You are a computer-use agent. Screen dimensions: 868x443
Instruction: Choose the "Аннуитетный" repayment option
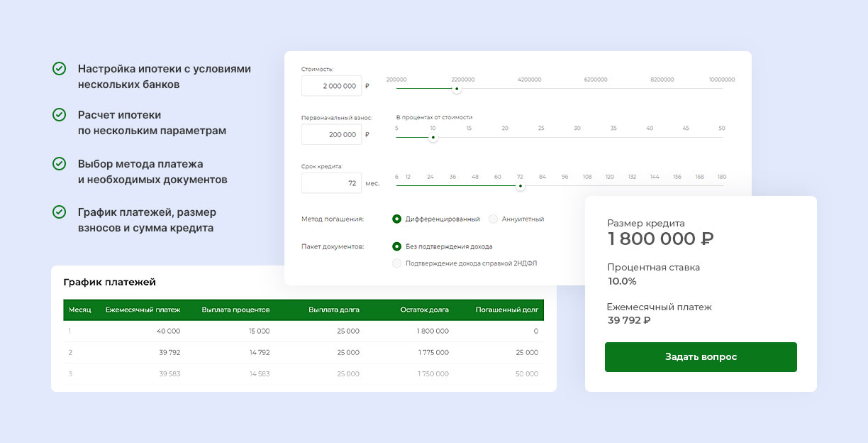tap(494, 219)
